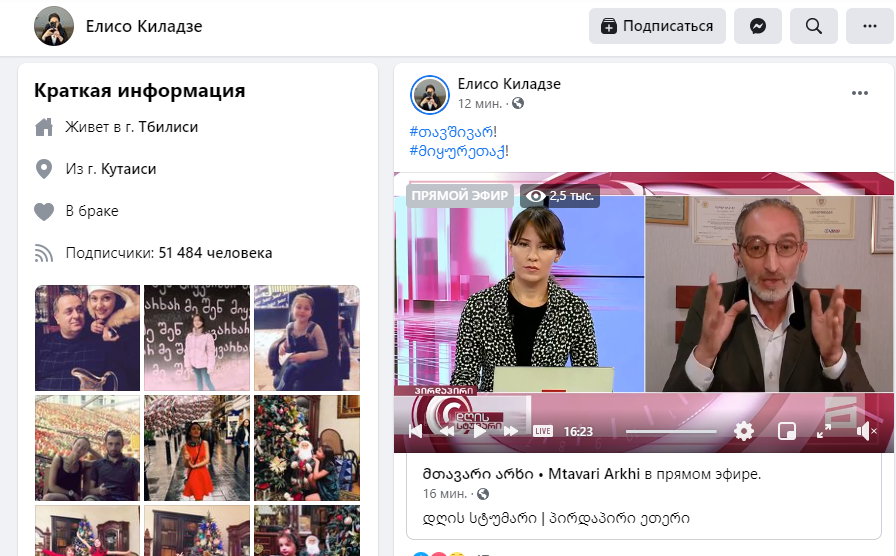The height and width of the screenshot is (556, 896).
Task: Open photo of child with Santa by the Christmas tree
Action: pos(307,448)
